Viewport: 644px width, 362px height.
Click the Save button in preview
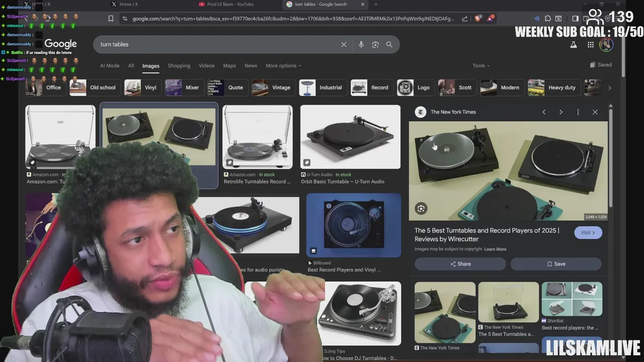[x=556, y=264]
